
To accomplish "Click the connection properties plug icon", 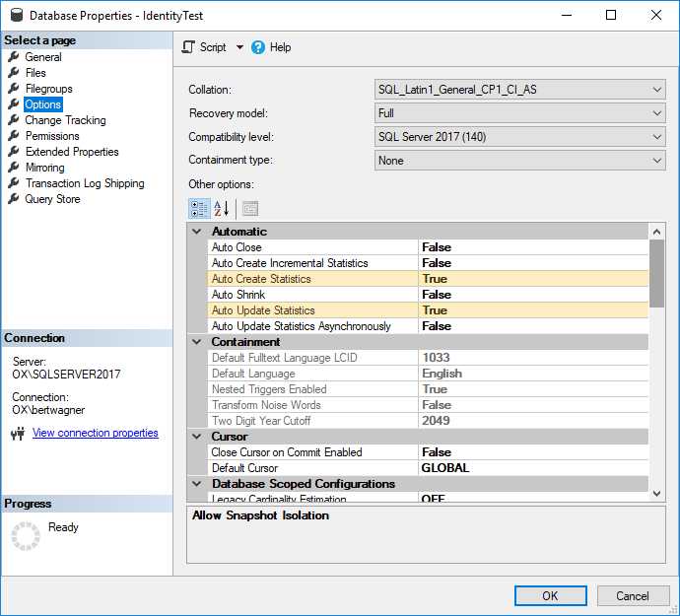I will pos(18,433).
